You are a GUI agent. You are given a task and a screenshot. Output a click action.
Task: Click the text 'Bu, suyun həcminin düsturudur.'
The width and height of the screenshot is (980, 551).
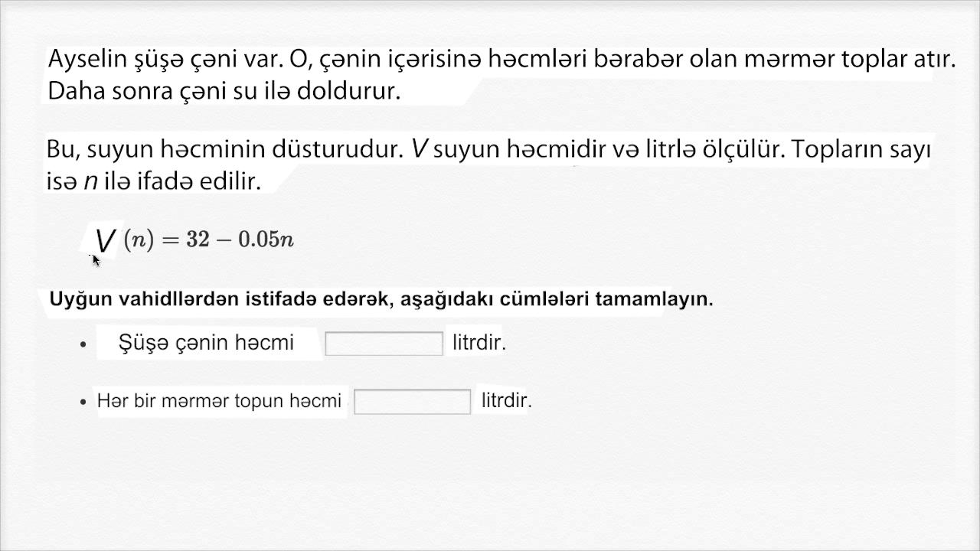[225, 149]
